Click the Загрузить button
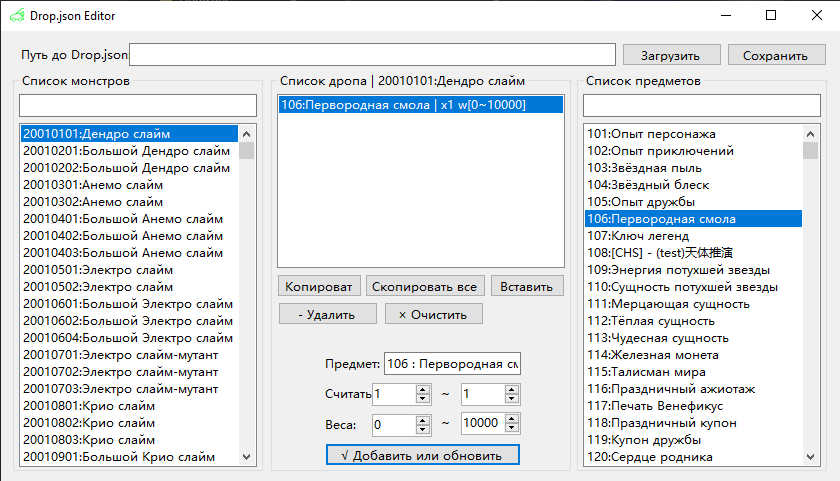Screen dimensions: 840x481 [x=671, y=55]
